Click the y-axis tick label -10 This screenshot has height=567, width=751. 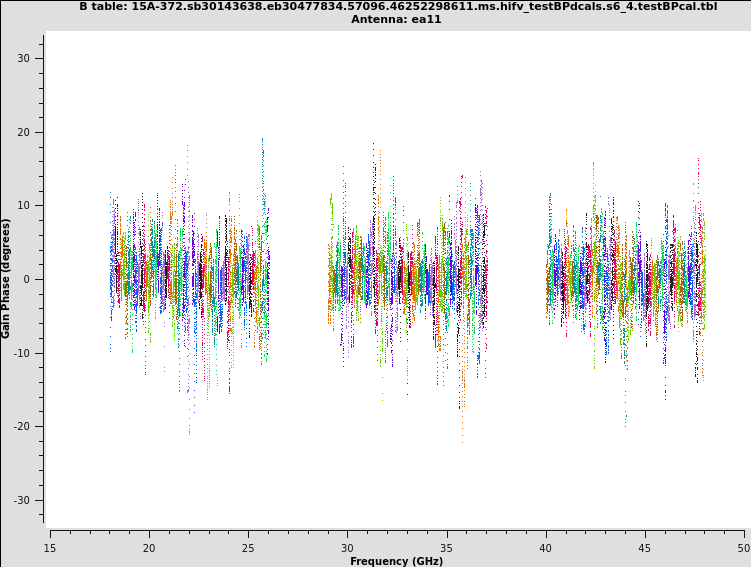pyautogui.click(x=22, y=353)
